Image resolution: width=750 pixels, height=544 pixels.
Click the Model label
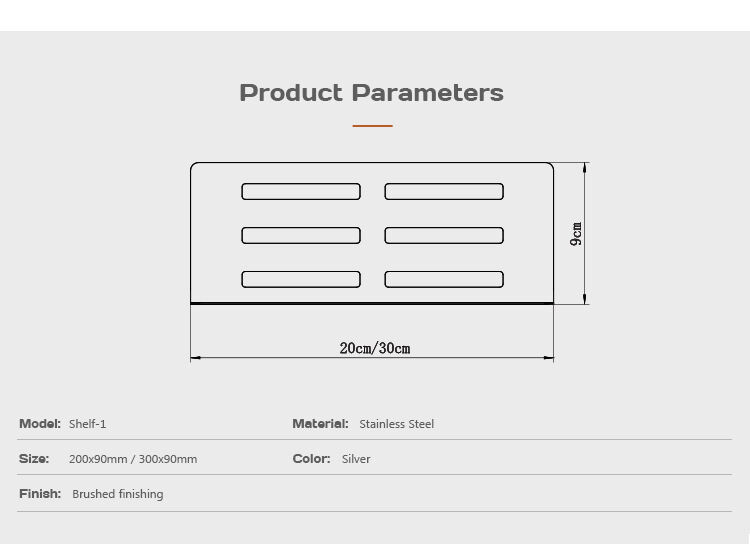[40, 424]
